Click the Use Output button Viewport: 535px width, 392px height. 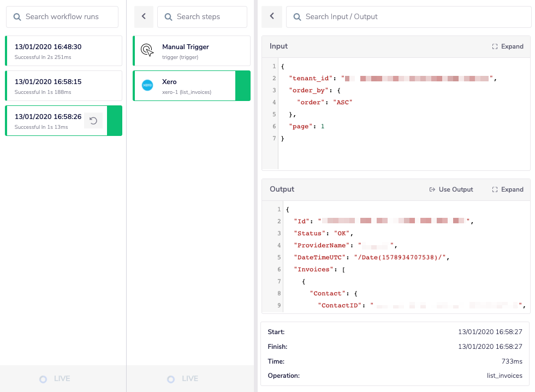click(x=451, y=189)
